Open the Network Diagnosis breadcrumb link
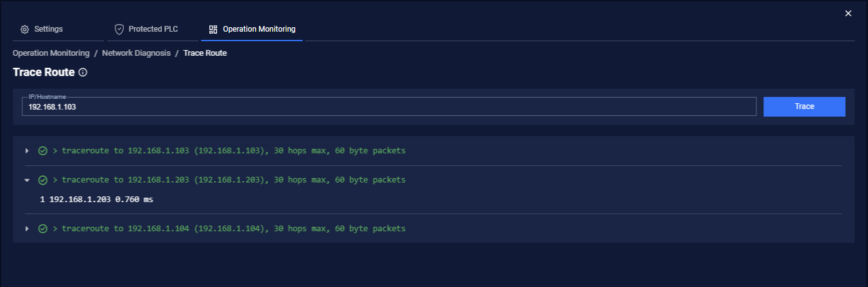 [x=136, y=53]
